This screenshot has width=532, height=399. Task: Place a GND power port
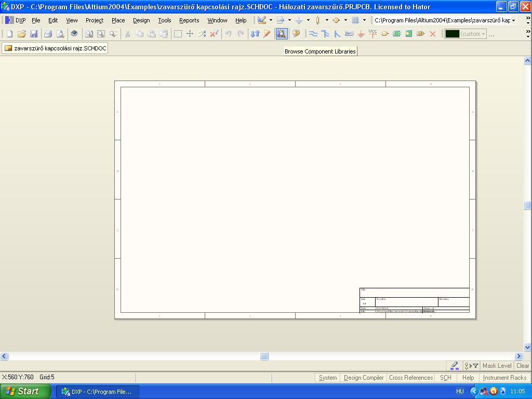pos(361,34)
